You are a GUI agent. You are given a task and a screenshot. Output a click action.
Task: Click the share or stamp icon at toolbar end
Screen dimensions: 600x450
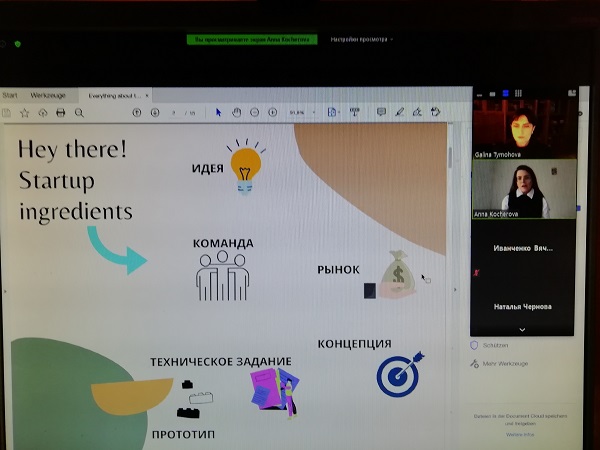click(435, 112)
